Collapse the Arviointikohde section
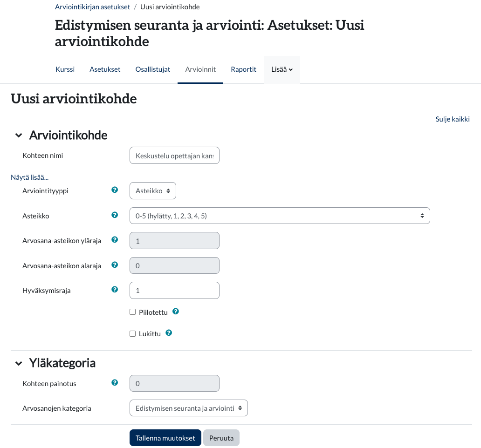The width and height of the screenshot is (481, 448). tap(19, 136)
